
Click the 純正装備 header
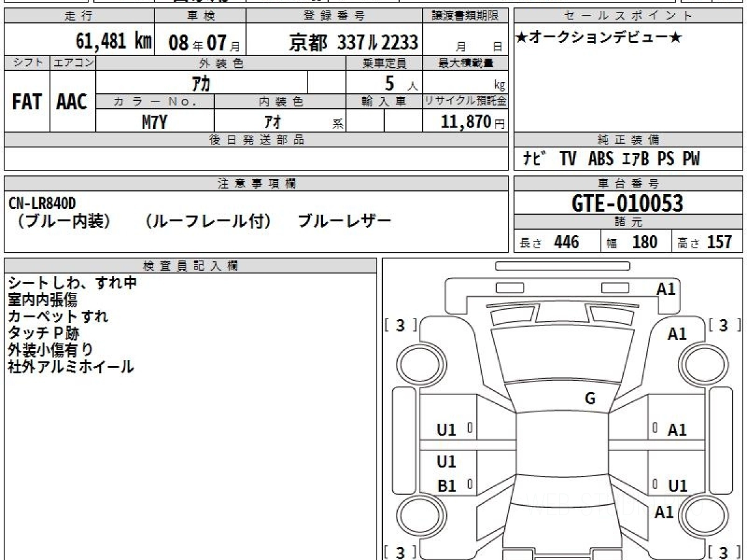(628, 140)
